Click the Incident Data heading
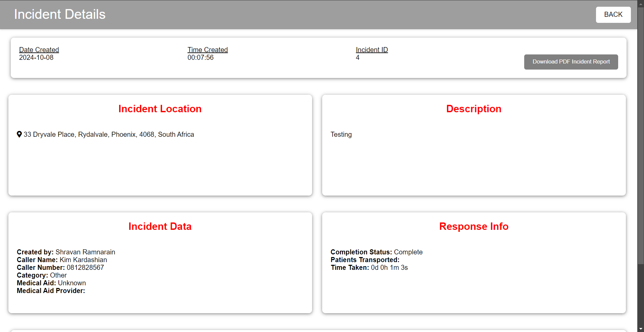644x332 pixels. click(x=160, y=226)
